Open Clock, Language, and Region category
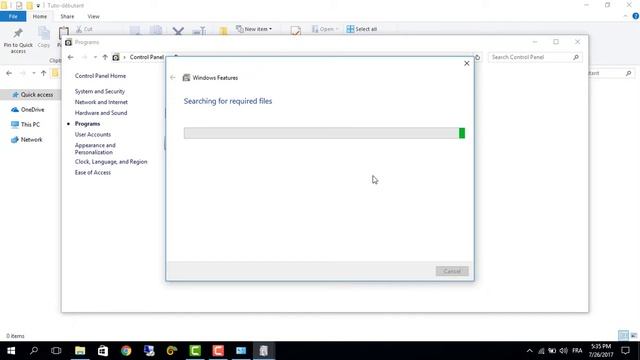The height and width of the screenshot is (360, 640). (x=111, y=162)
